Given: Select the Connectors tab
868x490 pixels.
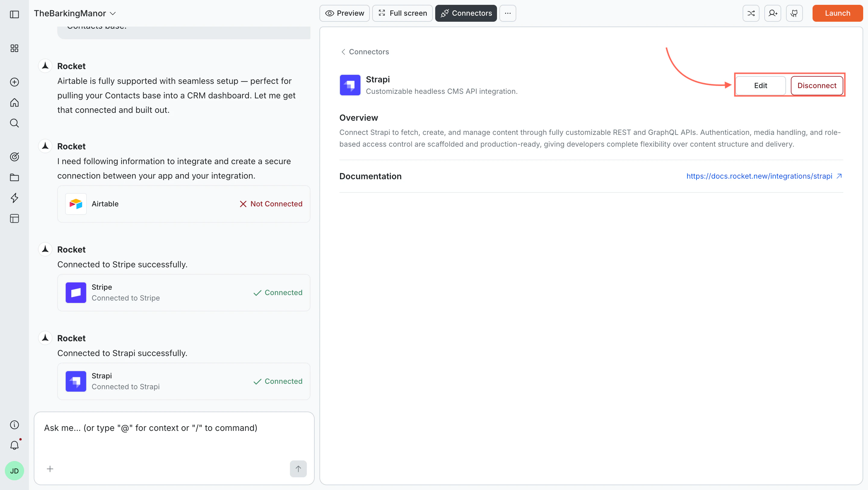Looking at the screenshot, I should click(x=466, y=13).
